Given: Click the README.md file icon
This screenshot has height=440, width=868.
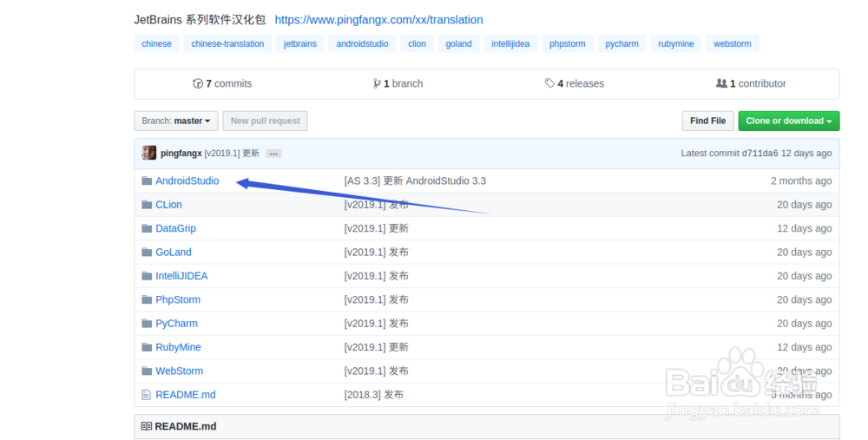Looking at the screenshot, I should [x=146, y=395].
